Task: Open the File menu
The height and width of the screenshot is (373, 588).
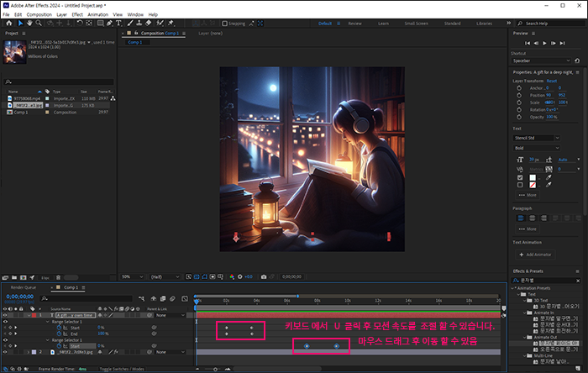Action: pos(7,14)
